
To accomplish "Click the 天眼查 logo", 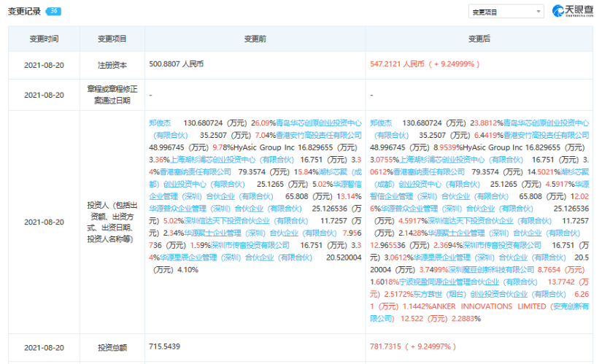I will [x=573, y=11].
